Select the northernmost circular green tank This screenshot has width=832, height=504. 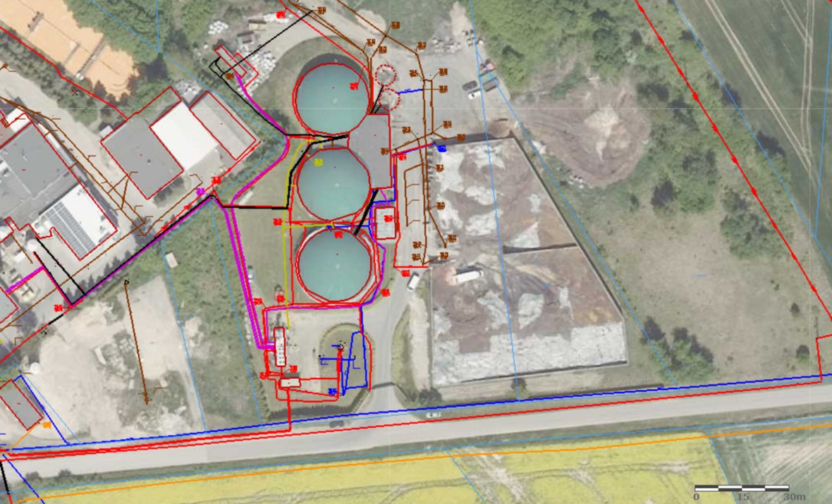click(332, 99)
